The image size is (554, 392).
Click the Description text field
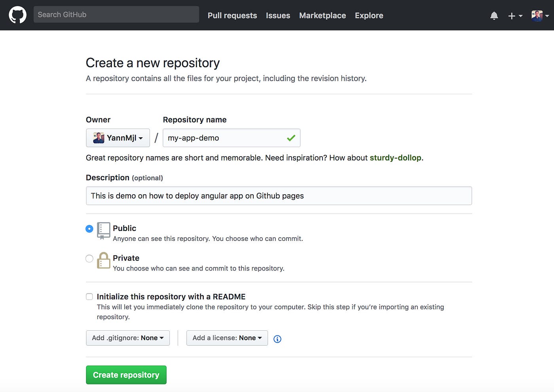[x=279, y=196]
